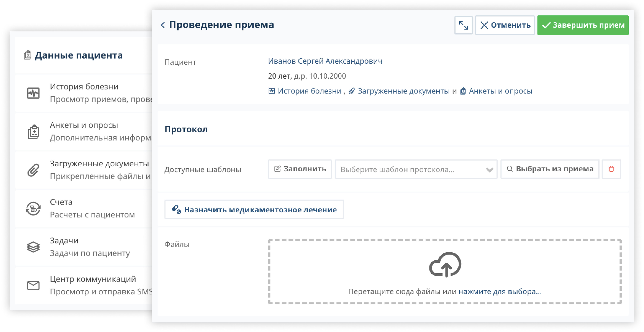This screenshot has height=332, width=644.
Task: Click нажмите для выбора file link
Action: click(500, 292)
